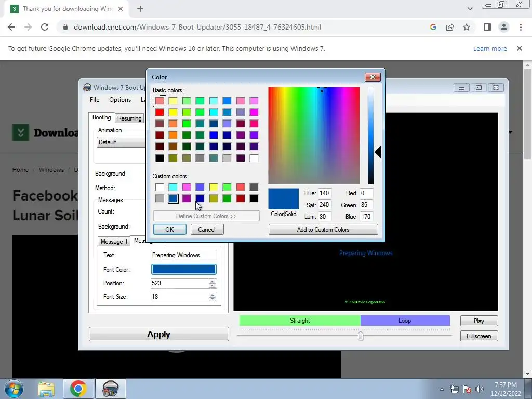Click the Position value field
This screenshot has height=399, width=532.
[x=179, y=283]
